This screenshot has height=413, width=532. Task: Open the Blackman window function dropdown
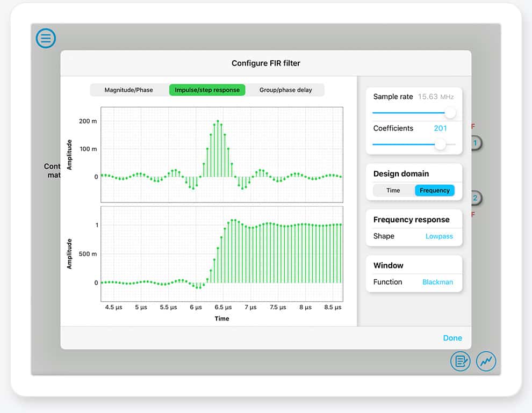[x=437, y=282]
